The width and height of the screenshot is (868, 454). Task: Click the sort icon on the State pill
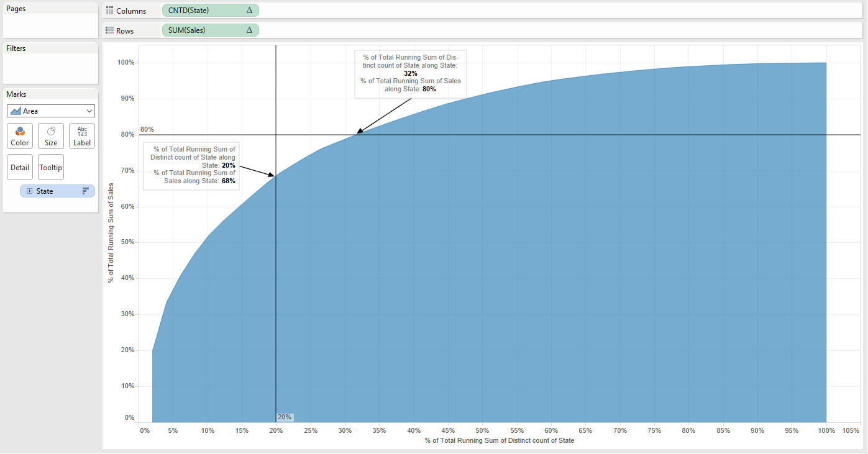(x=86, y=191)
